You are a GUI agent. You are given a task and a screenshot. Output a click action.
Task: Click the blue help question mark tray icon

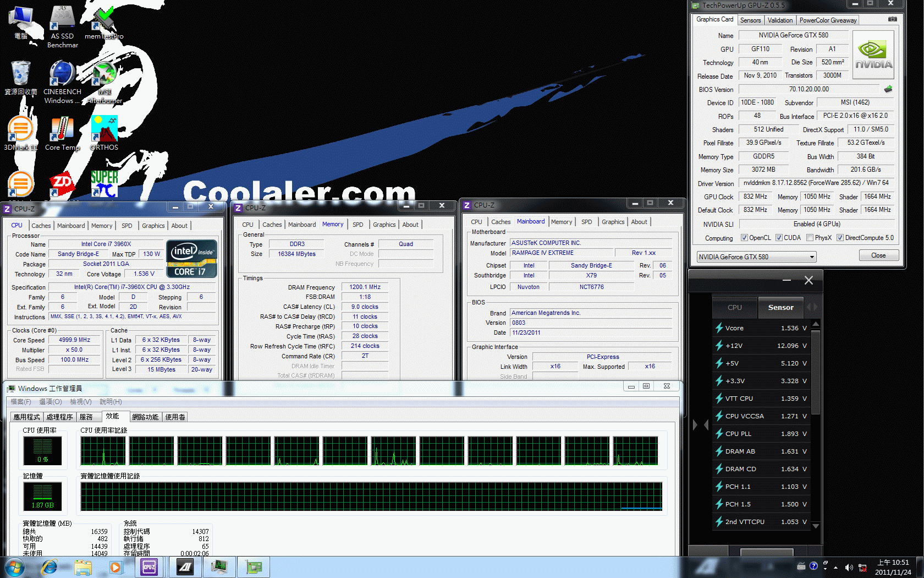813,566
